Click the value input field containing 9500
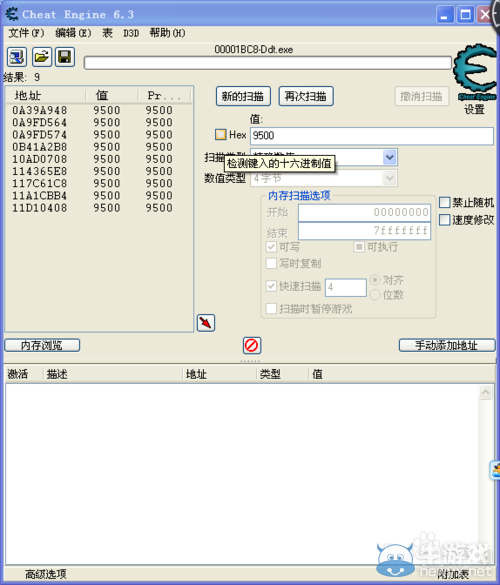 372,135
